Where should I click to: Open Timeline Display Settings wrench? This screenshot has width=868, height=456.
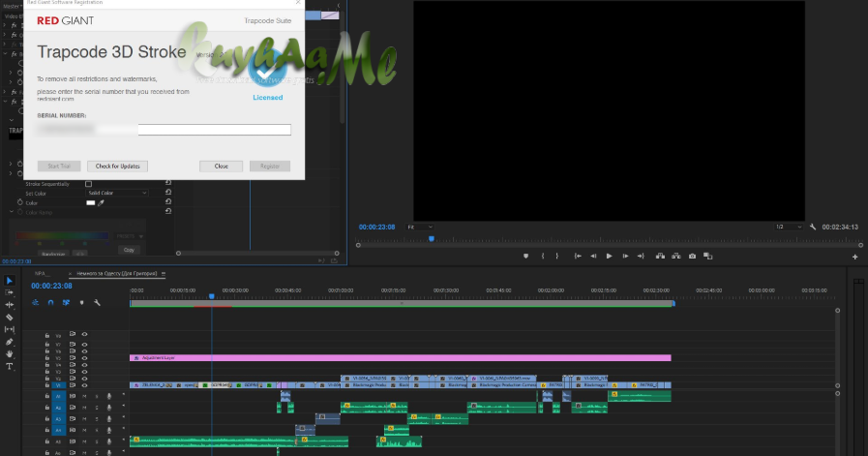[98, 302]
